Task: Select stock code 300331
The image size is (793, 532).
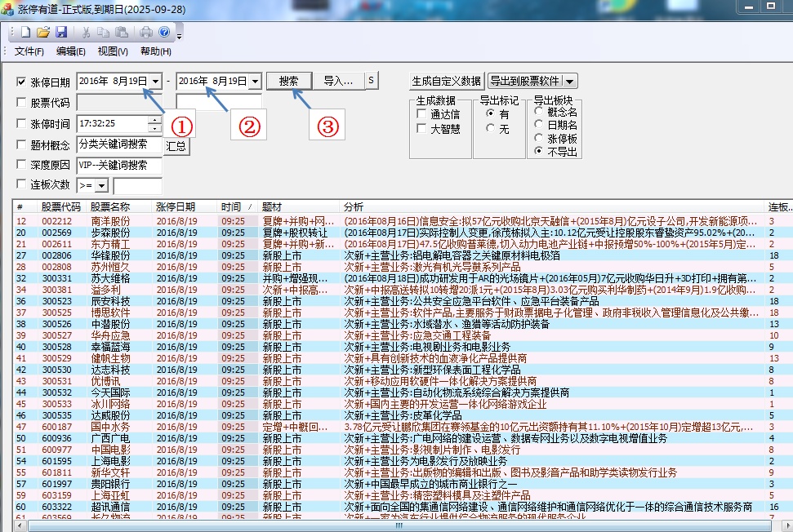Action: pos(56,278)
